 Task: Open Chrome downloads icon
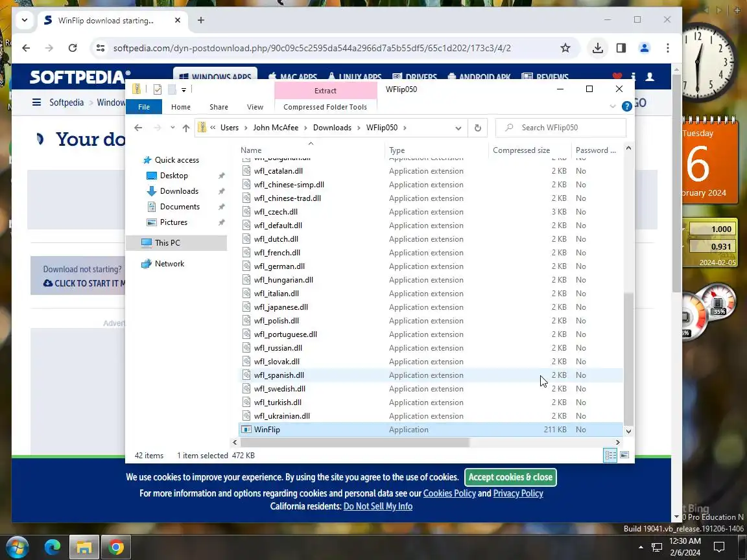pyautogui.click(x=598, y=48)
